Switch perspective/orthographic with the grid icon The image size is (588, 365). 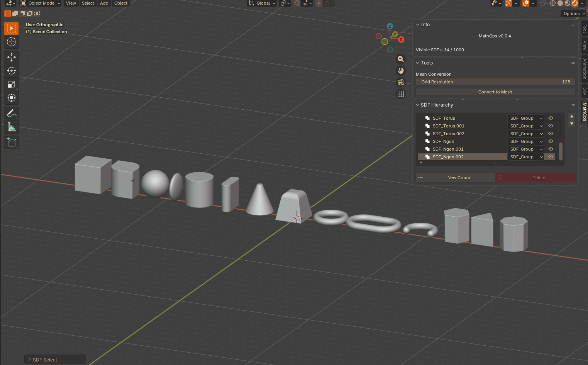click(401, 94)
